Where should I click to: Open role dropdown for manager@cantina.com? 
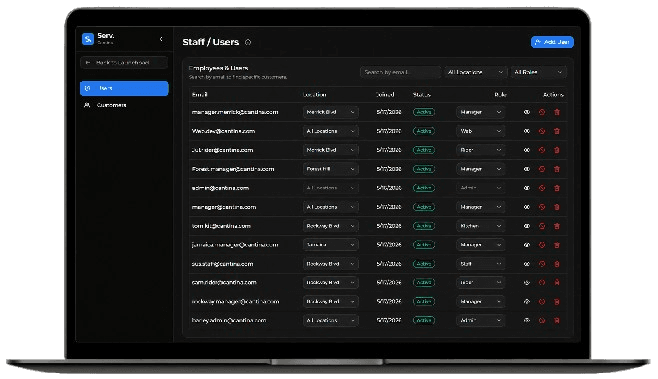480,207
